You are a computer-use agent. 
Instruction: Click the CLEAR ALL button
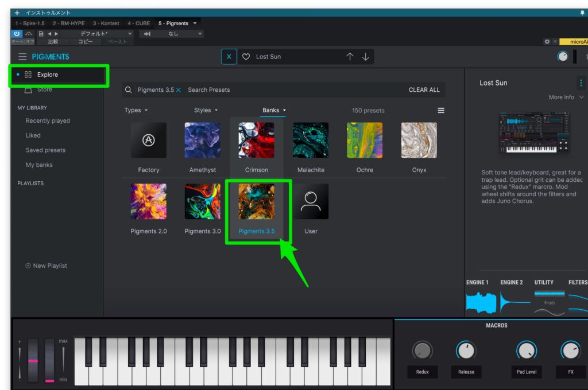[x=424, y=89]
